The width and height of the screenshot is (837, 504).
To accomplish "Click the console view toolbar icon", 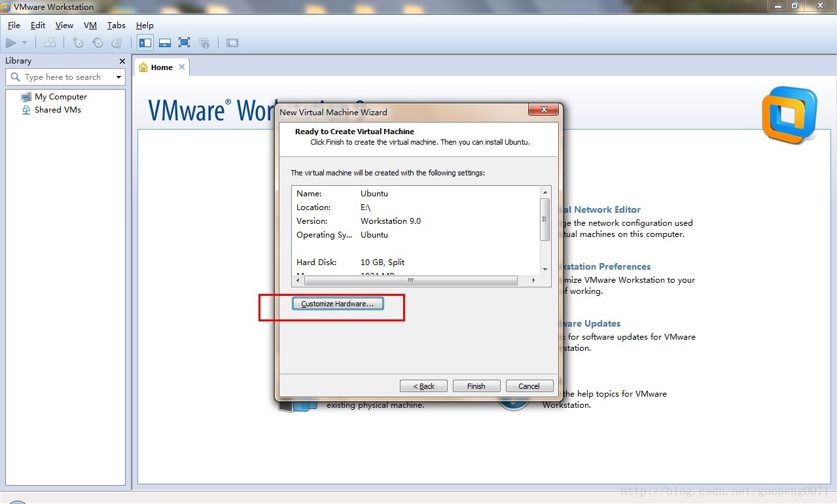I will tap(232, 43).
